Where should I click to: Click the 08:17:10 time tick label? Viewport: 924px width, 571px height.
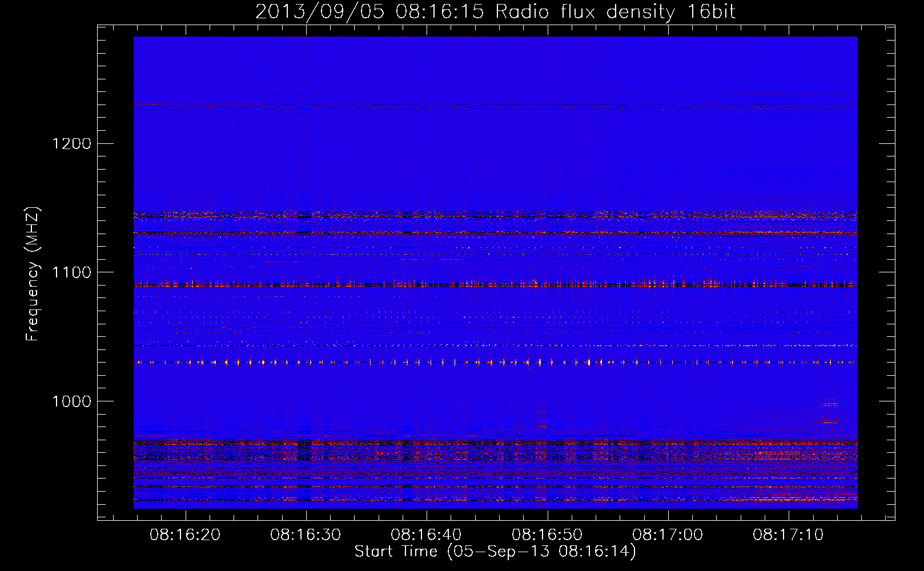pos(788,534)
